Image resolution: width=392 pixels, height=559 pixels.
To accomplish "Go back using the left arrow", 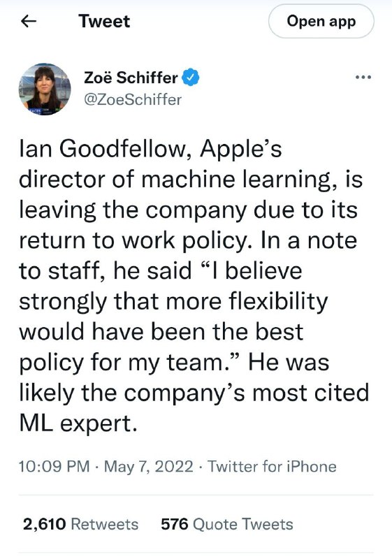I will pos(29,22).
